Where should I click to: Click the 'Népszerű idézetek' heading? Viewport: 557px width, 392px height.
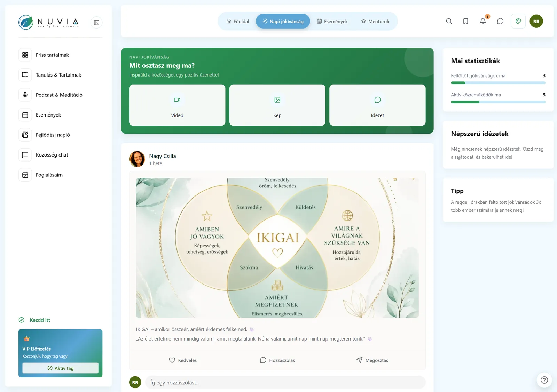(x=480, y=134)
